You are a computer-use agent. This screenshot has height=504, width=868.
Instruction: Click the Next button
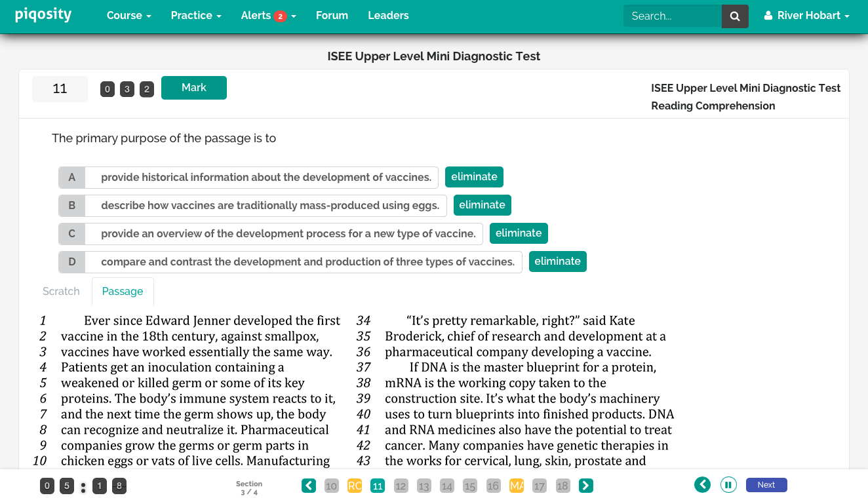point(766,485)
